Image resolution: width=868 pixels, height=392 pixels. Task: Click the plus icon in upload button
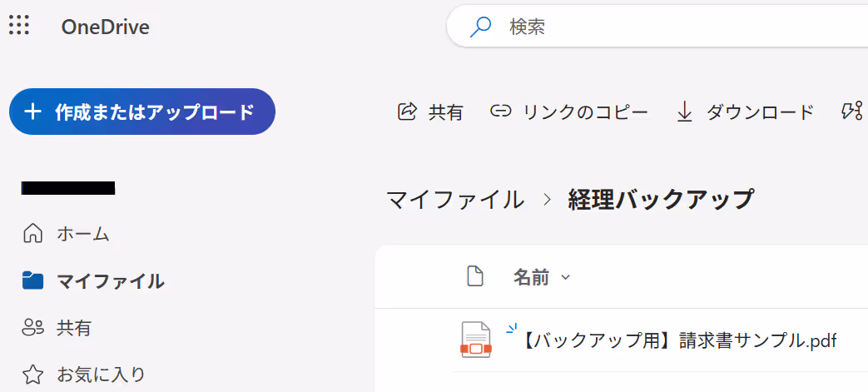click(x=32, y=112)
